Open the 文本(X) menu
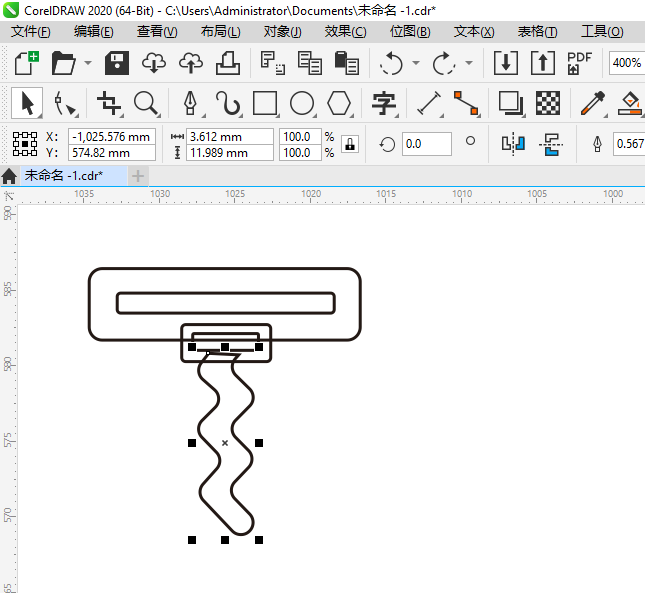This screenshot has height=593, width=645. click(x=474, y=32)
